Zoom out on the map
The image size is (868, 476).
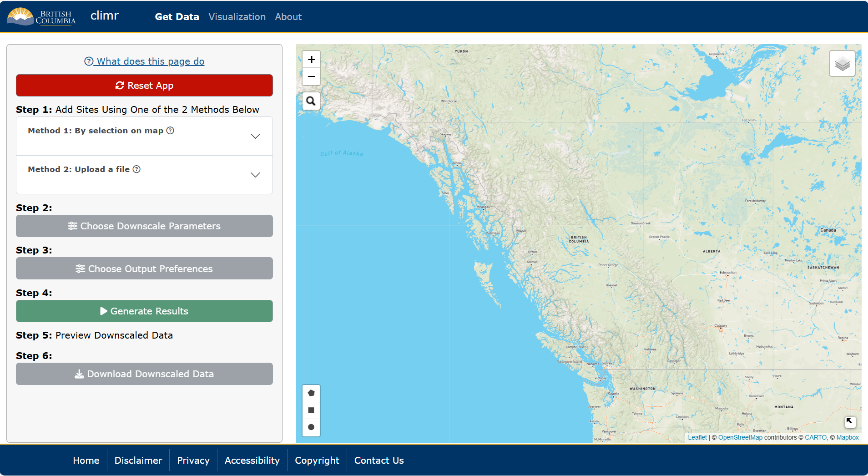coord(311,76)
